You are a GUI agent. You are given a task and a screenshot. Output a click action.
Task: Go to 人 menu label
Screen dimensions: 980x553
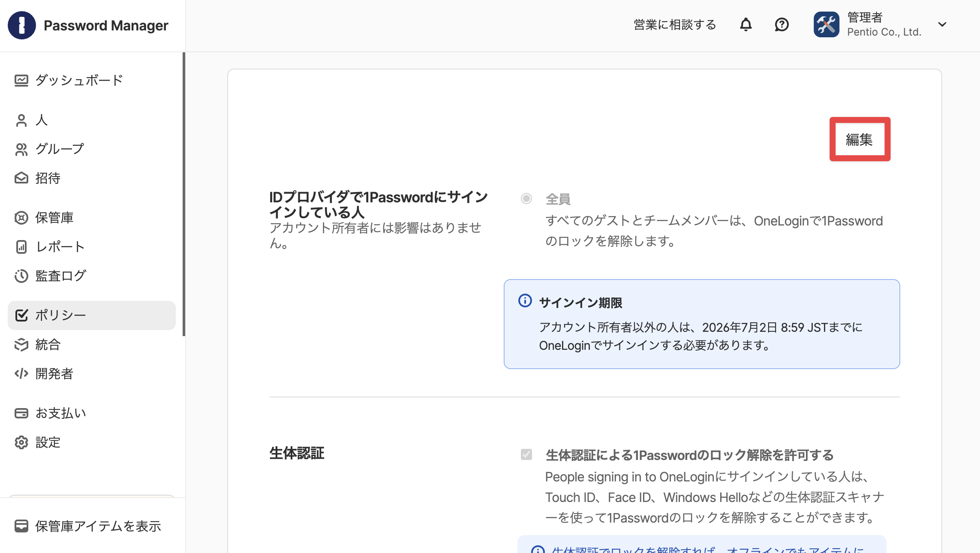point(42,120)
